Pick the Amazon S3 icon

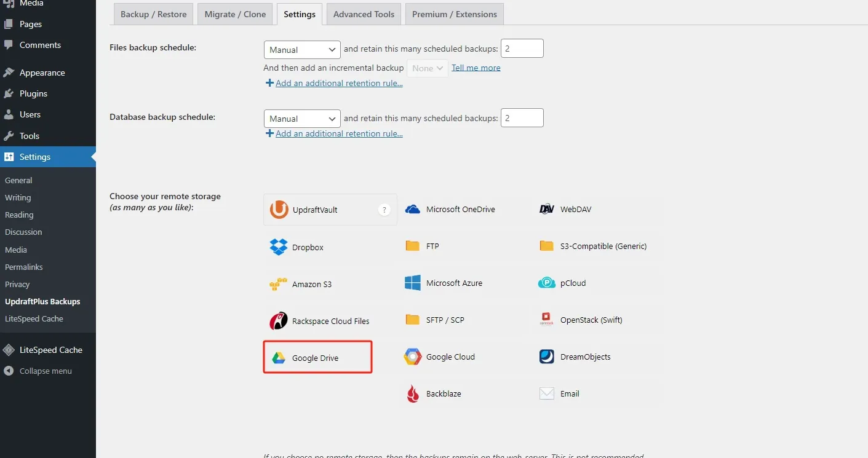click(x=279, y=284)
